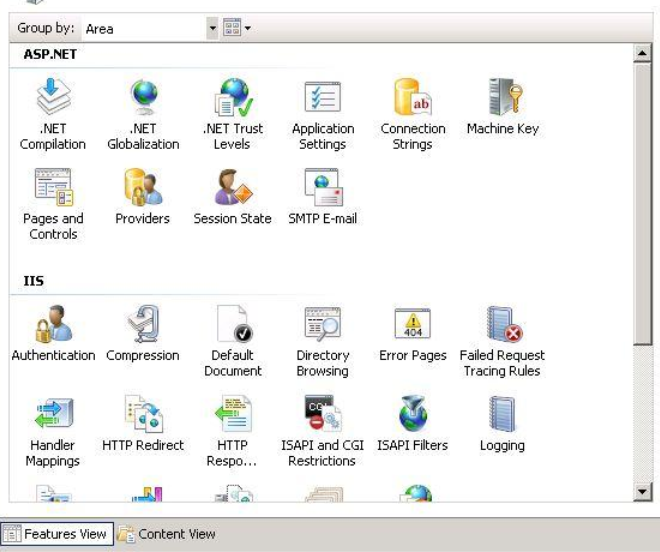Open .NET Globalization settings

pyautogui.click(x=143, y=98)
